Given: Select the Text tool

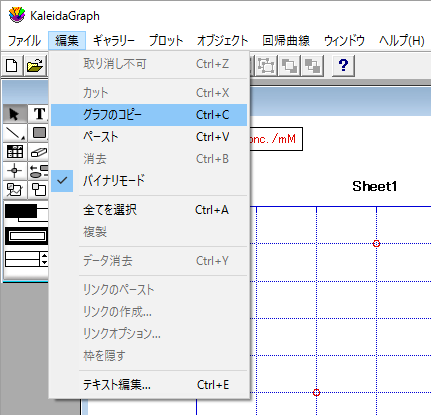Looking at the screenshot, I should 39,114.
